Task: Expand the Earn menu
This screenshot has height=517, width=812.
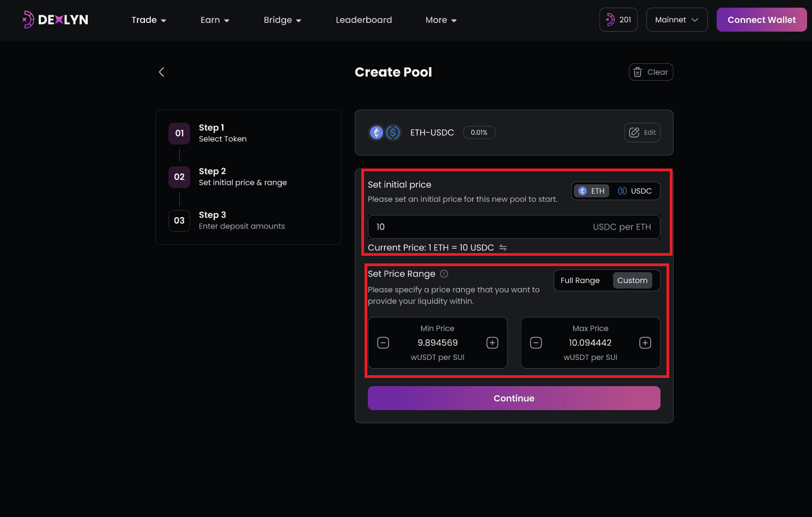Action: (215, 20)
